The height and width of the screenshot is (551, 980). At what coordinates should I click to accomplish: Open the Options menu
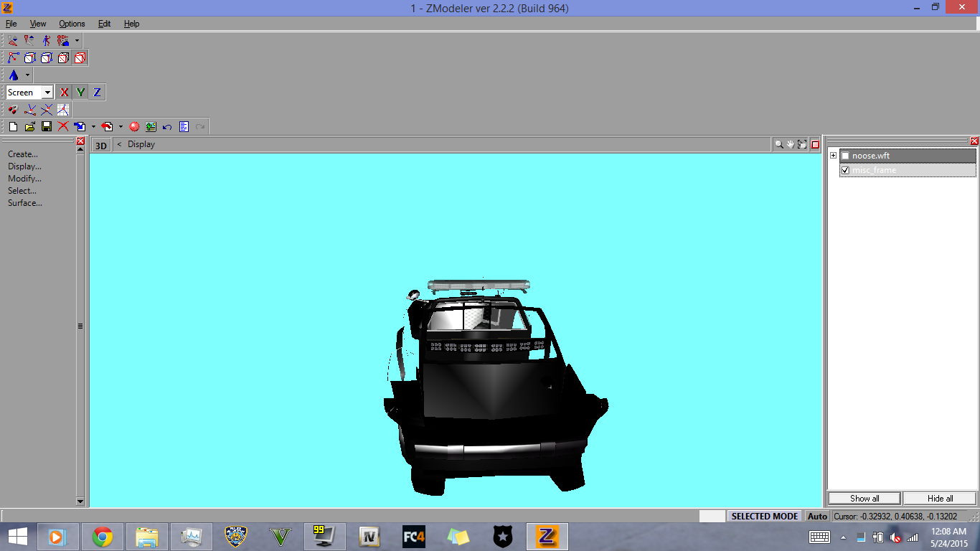(72, 24)
